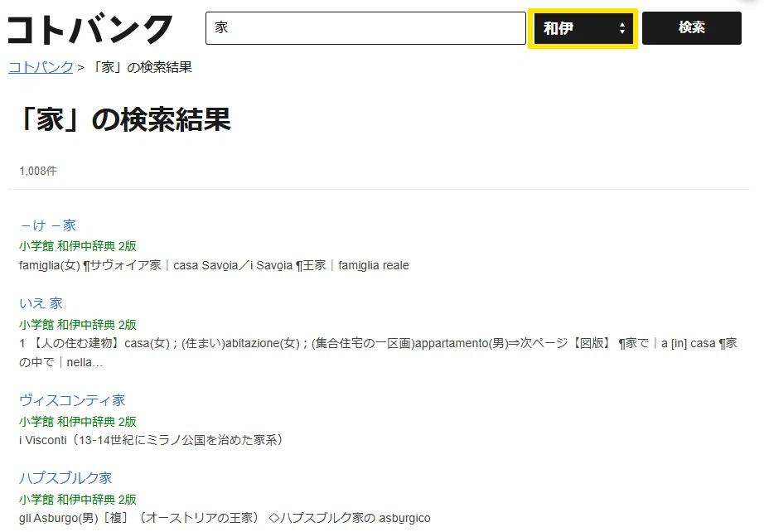The width and height of the screenshot is (764, 532).
Task: Open the コトバンク breadcrumb link
Action: (x=41, y=67)
